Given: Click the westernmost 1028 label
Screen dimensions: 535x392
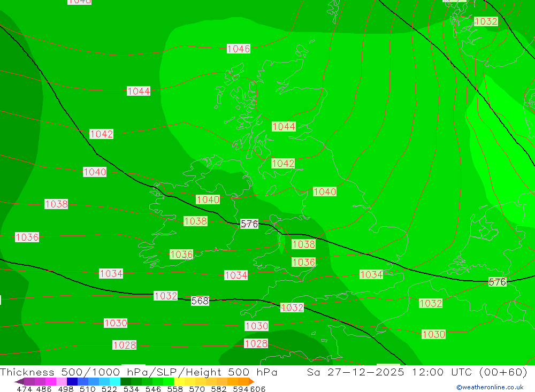Looking at the screenshot, I should click(124, 345).
